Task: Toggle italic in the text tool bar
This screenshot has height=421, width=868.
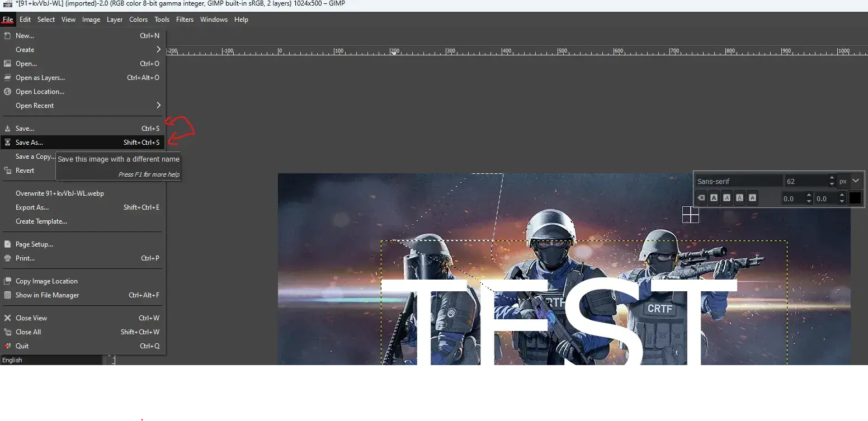Action: [727, 198]
